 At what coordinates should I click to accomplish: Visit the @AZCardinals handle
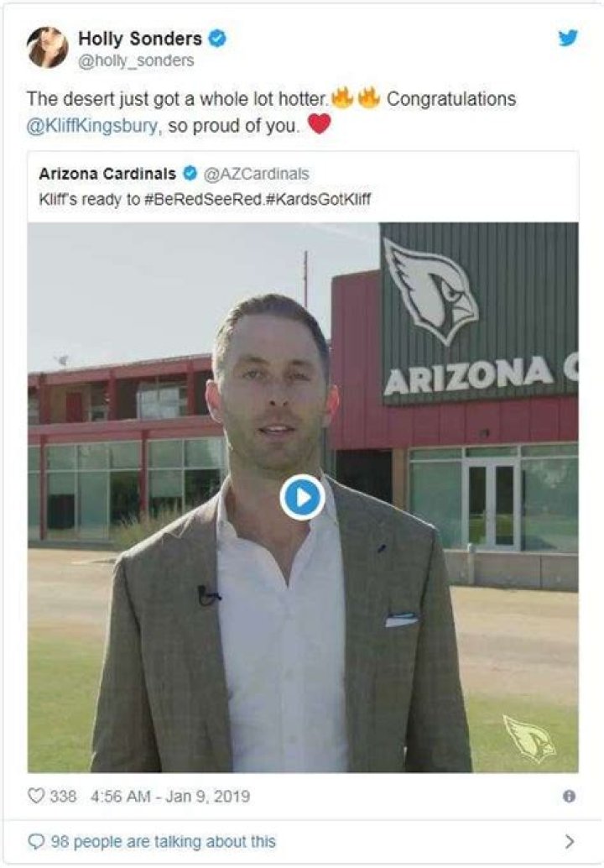[257, 174]
